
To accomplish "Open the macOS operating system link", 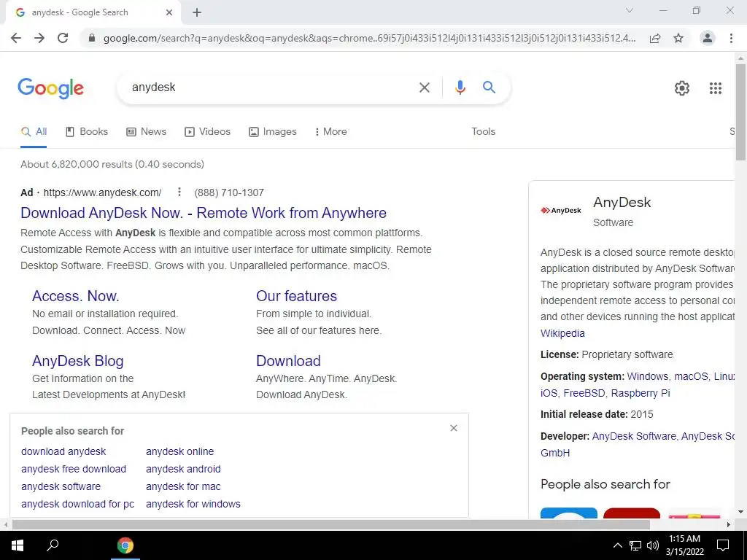I will 691,376.
